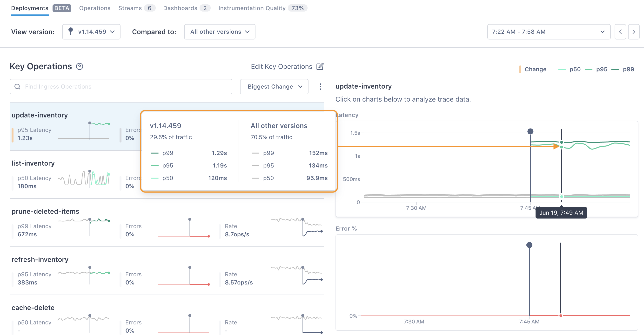This screenshot has height=335, width=644.
Task: Click the 8.7ops/s rate value
Action: click(x=237, y=234)
